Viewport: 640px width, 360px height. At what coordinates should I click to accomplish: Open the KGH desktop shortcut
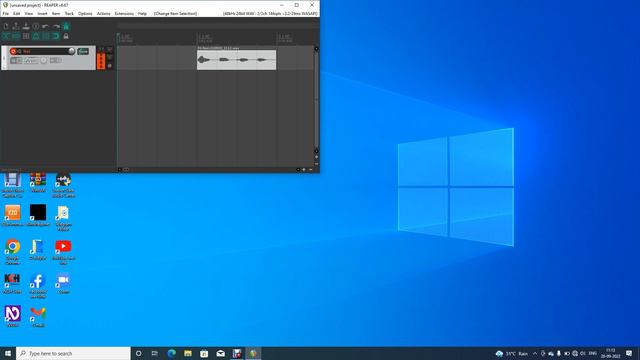12,283
